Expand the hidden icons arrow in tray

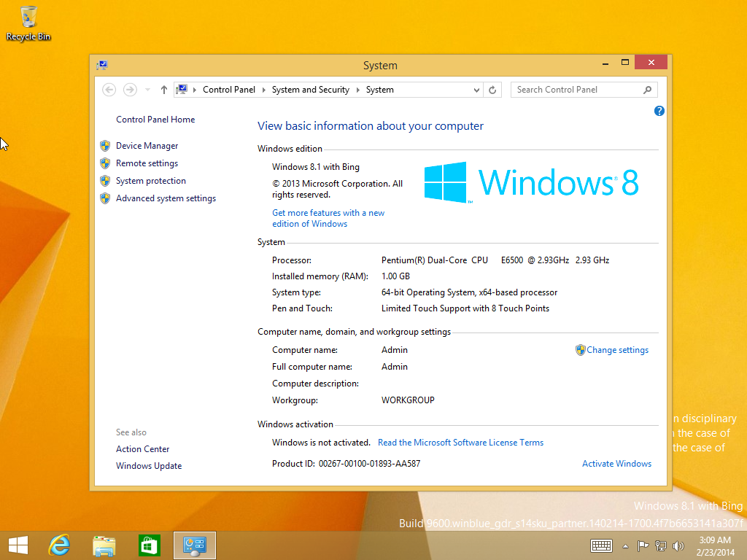625,545
